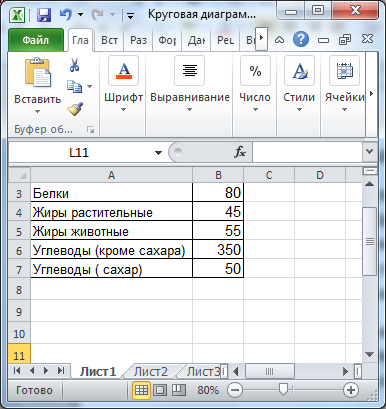
Task: Click the Excel application icon
Action: pos(17,15)
